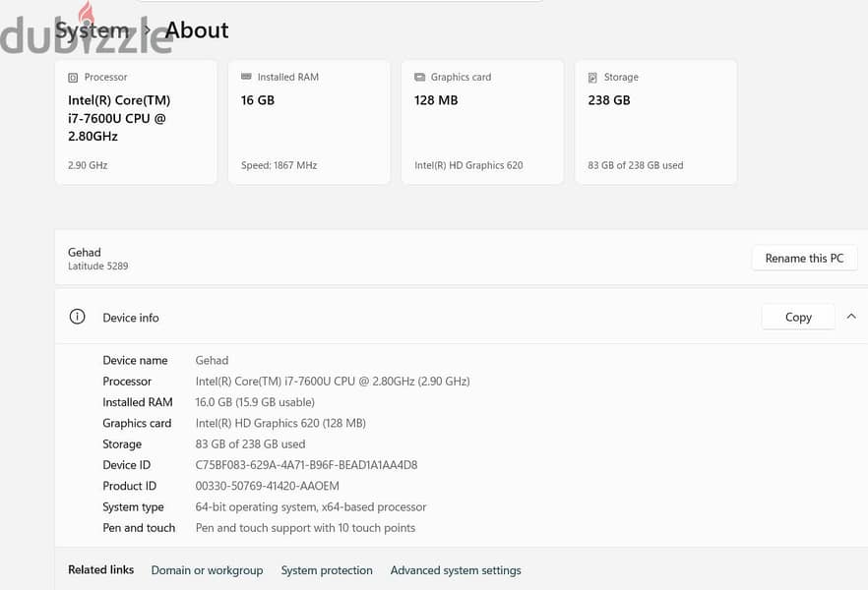
Task: Click the About breadcrumb title
Action: [197, 29]
